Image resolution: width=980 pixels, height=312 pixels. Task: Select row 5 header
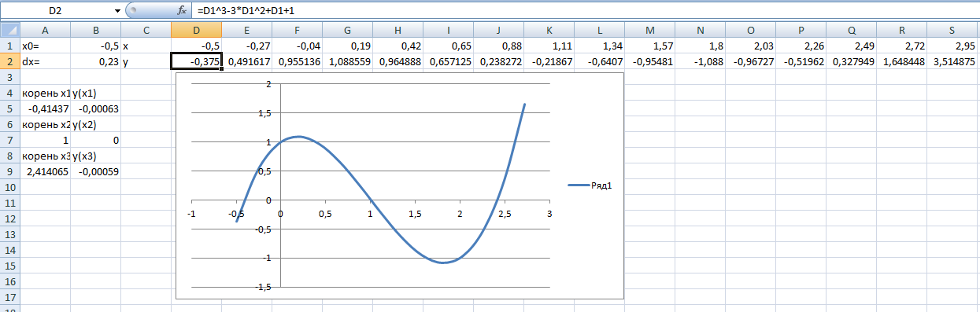click(10, 108)
